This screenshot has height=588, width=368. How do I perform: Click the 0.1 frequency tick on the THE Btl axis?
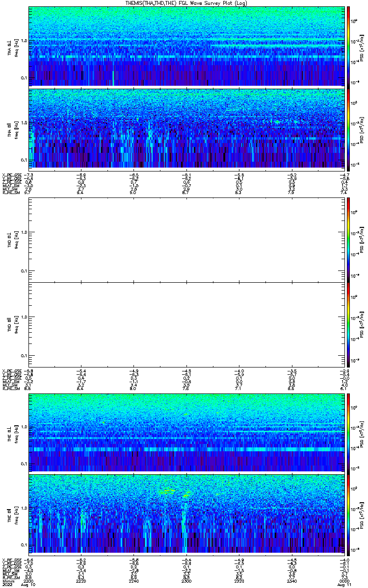[25, 545]
